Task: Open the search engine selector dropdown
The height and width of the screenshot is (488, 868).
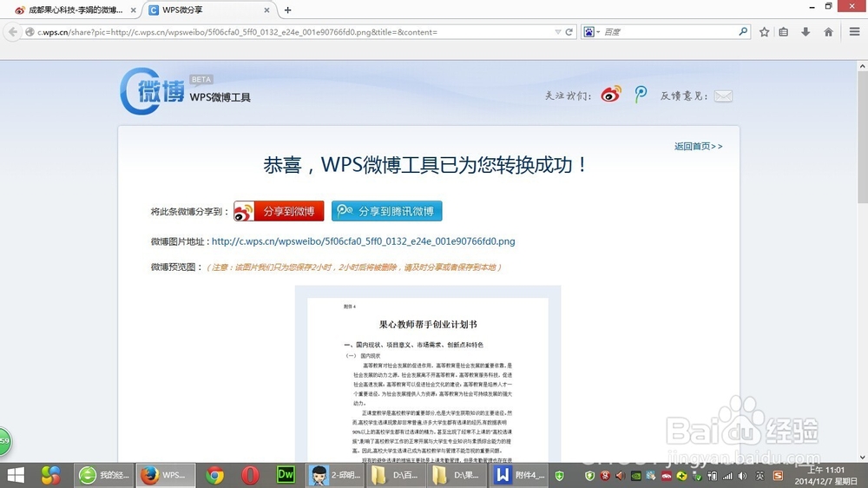Action: pyautogui.click(x=592, y=32)
